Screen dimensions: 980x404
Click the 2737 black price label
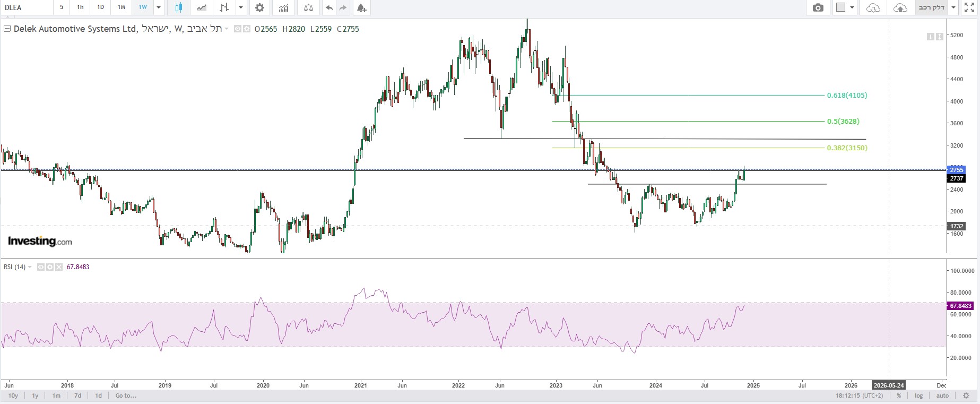[956, 179]
